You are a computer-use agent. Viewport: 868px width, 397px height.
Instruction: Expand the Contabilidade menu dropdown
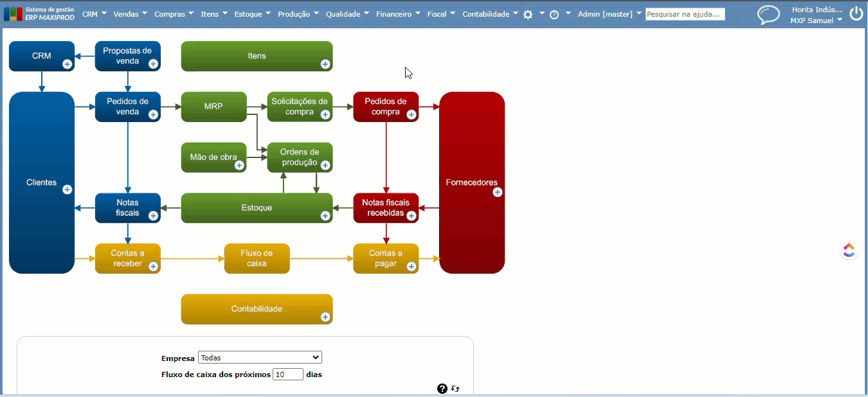[515, 13]
